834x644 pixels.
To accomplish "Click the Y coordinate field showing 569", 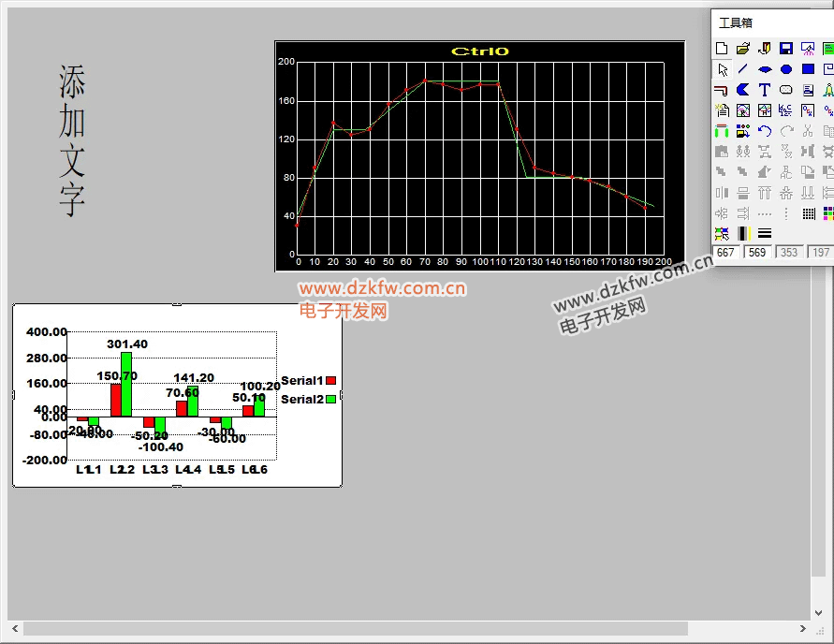I will 756,253.
